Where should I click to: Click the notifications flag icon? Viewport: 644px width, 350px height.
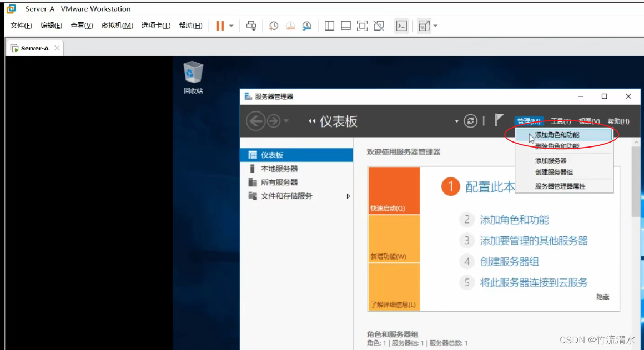[x=499, y=120]
